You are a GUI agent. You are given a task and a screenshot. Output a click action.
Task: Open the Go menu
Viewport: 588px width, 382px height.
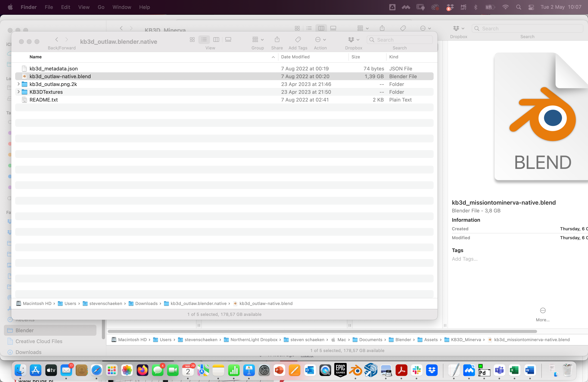pos(101,7)
